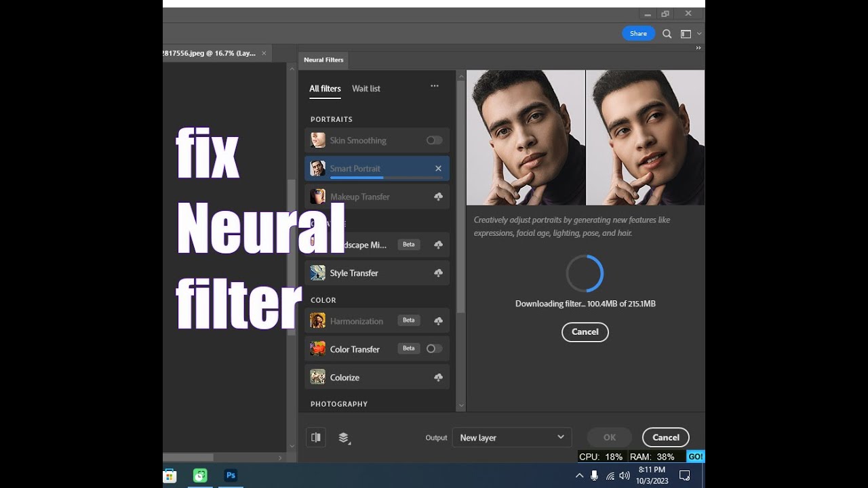Screen dimensions: 868x488
Task: Click the canvas vertical scrollbar thumb
Action: click(x=292, y=258)
